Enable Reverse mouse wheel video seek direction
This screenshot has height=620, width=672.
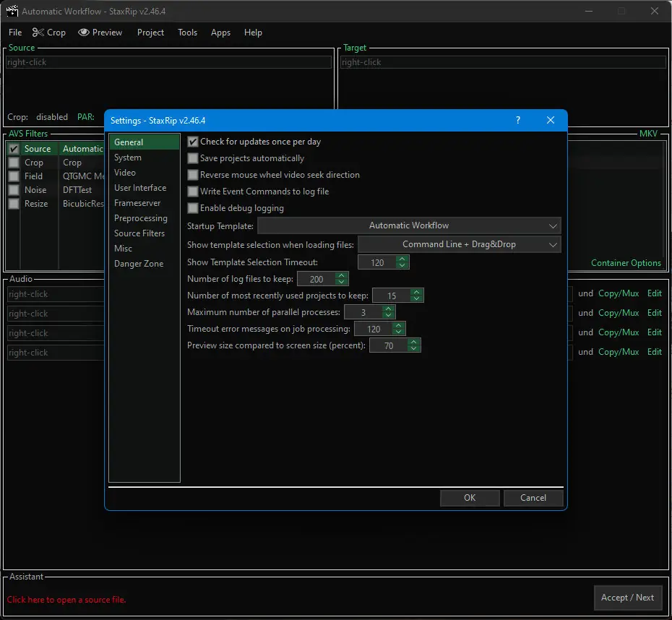coord(193,175)
